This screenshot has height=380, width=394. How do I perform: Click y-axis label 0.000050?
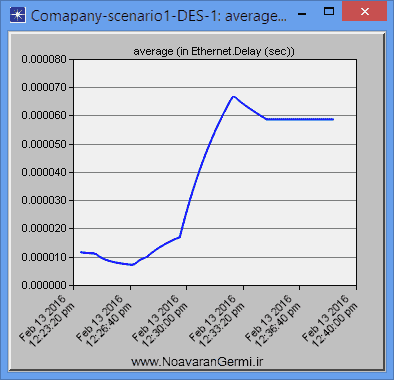44,144
